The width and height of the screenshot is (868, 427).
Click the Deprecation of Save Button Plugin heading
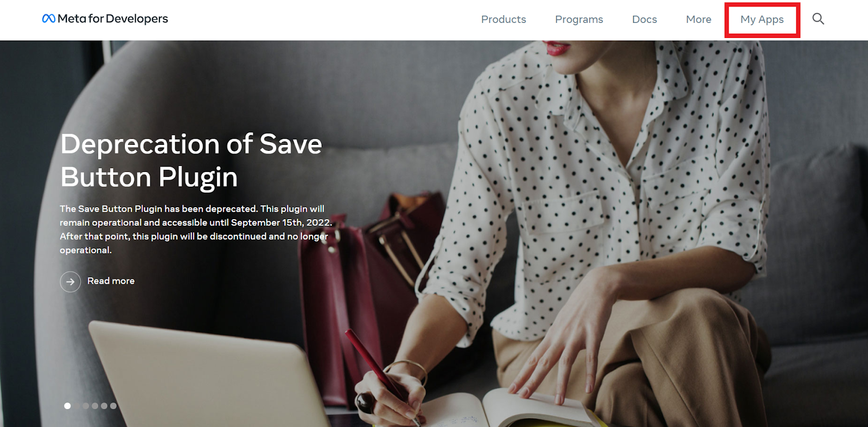tap(191, 161)
